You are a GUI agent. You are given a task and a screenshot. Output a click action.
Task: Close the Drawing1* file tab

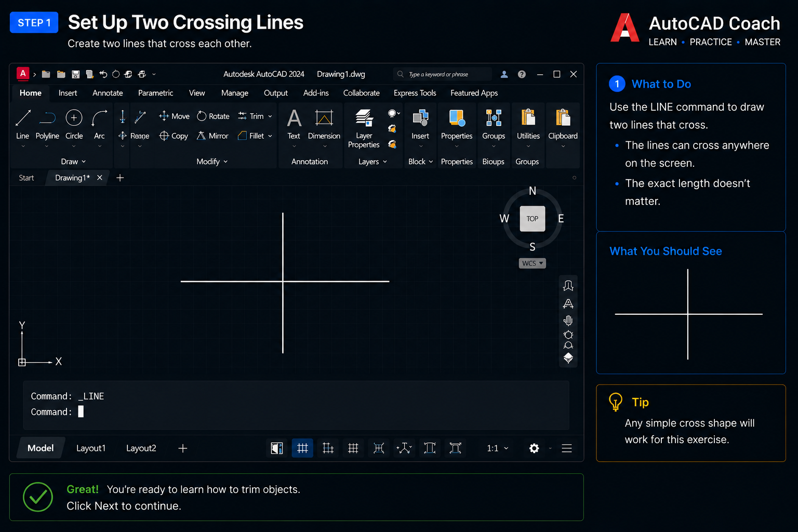pyautogui.click(x=100, y=178)
